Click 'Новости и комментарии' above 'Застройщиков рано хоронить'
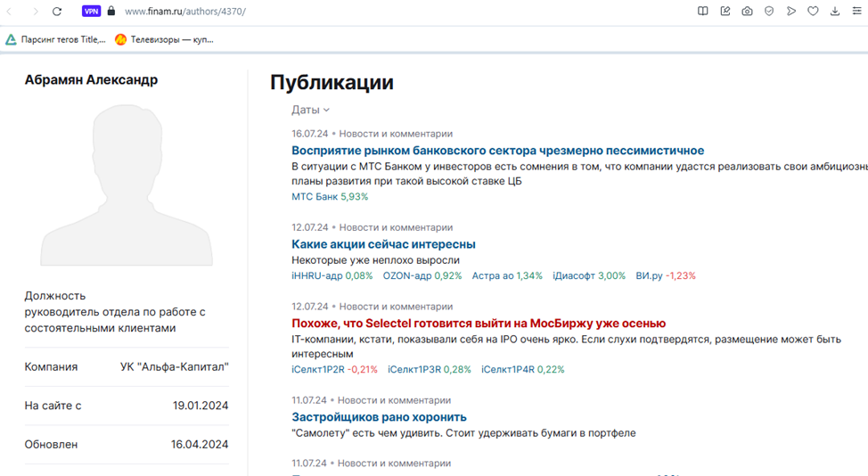This screenshot has height=476, width=868. click(x=394, y=400)
